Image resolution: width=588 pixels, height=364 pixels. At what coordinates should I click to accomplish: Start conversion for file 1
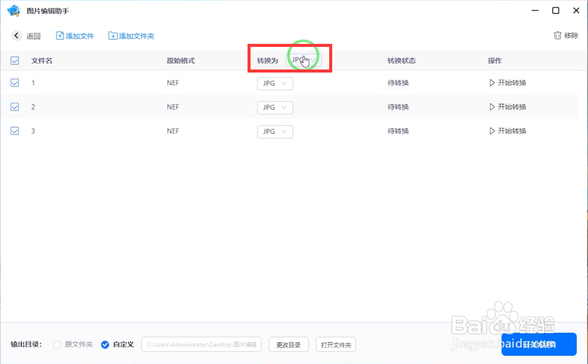[508, 83]
